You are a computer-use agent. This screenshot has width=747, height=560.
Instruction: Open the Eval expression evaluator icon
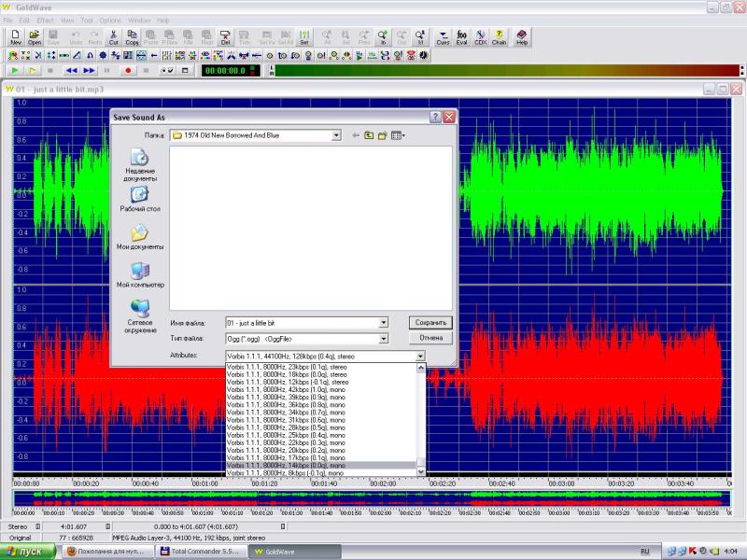pos(461,37)
